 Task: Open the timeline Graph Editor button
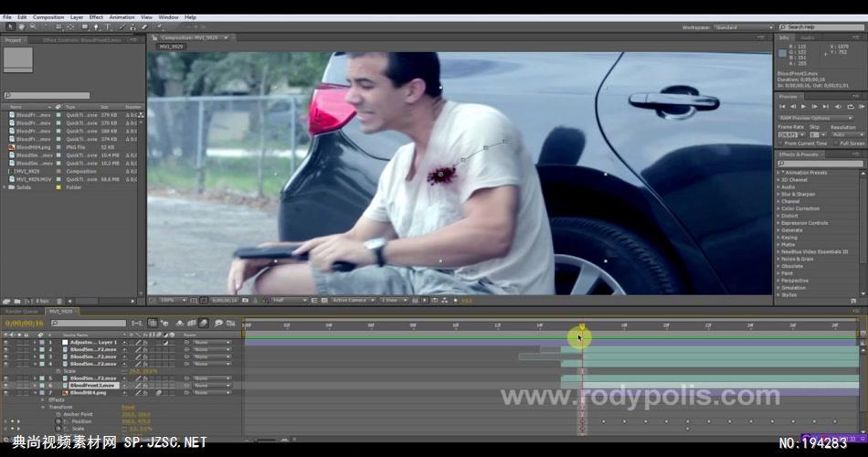231,323
